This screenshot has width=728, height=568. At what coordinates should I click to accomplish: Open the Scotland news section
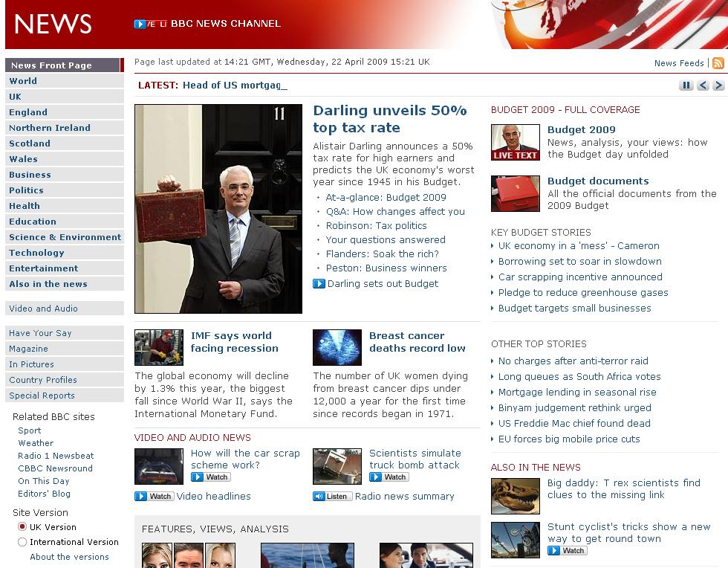tap(65, 143)
